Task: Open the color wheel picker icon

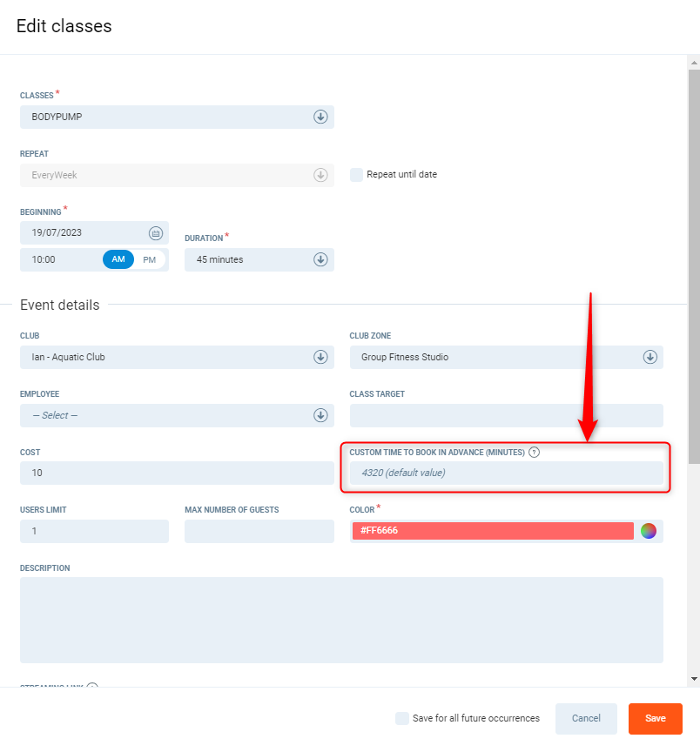Action: pos(649,531)
